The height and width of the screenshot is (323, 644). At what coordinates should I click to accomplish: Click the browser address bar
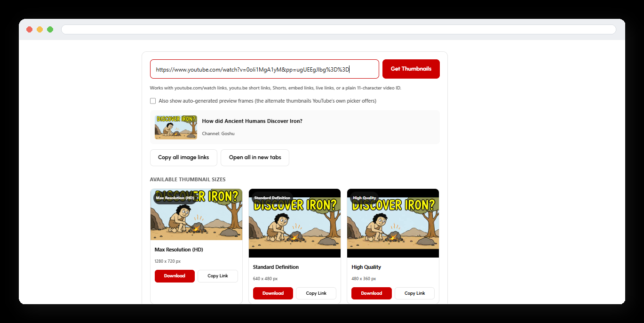pos(339,30)
